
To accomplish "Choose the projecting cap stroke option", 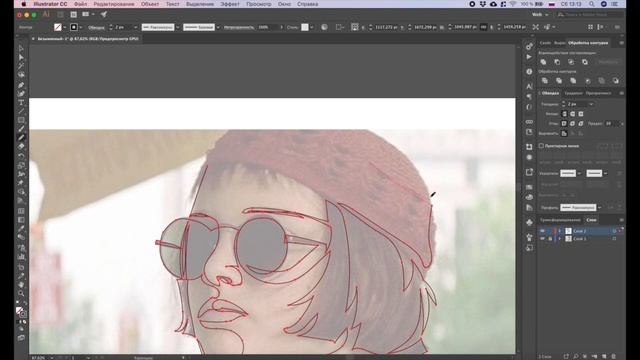I will [x=581, y=114].
